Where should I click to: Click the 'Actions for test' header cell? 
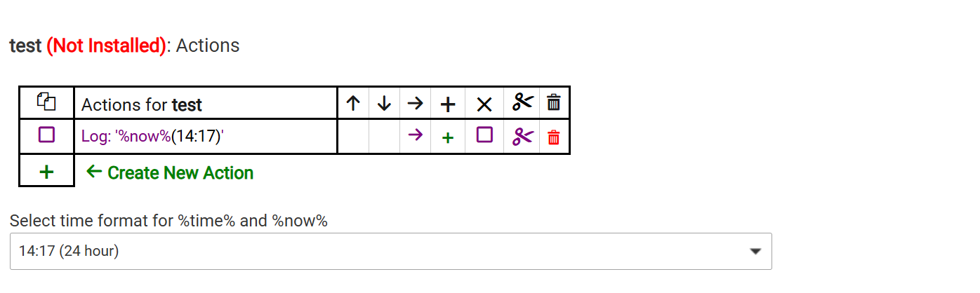pos(206,103)
